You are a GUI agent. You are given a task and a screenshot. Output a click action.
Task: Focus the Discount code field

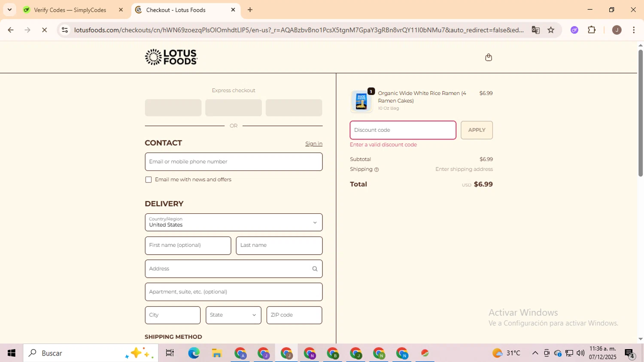point(403,130)
